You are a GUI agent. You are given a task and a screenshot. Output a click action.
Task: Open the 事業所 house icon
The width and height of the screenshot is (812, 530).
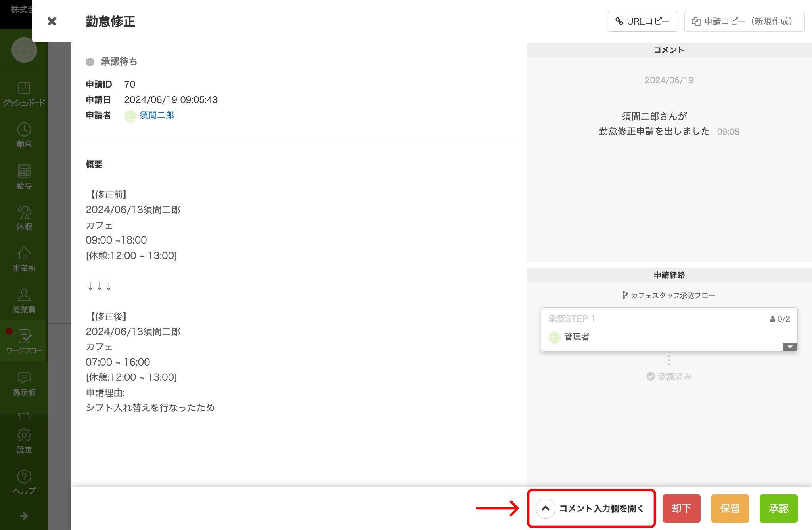(x=24, y=254)
